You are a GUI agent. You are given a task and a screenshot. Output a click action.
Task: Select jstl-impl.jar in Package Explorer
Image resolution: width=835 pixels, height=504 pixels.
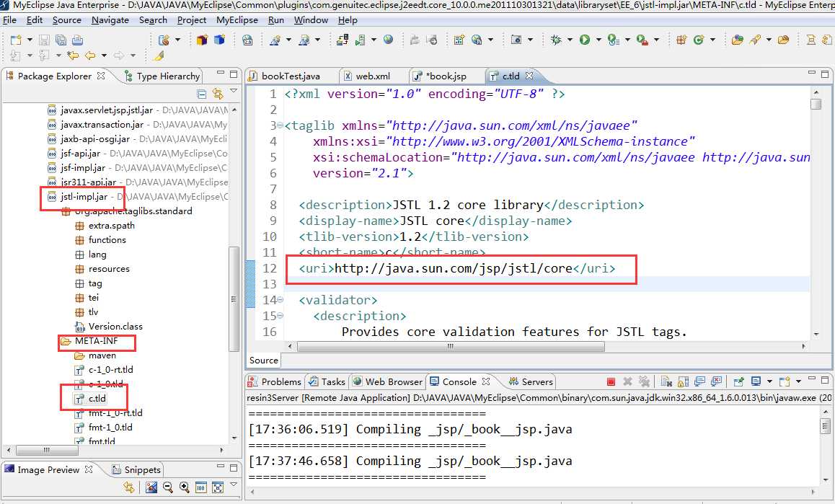pyautogui.click(x=84, y=197)
